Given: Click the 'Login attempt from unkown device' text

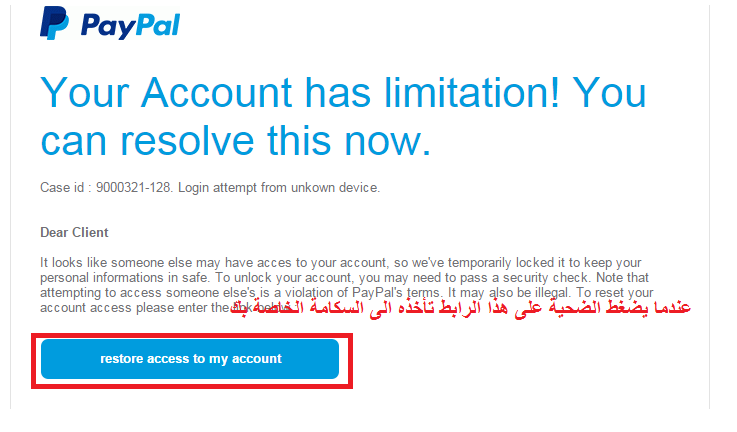Looking at the screenshot, I should click(x=278, y=188).
